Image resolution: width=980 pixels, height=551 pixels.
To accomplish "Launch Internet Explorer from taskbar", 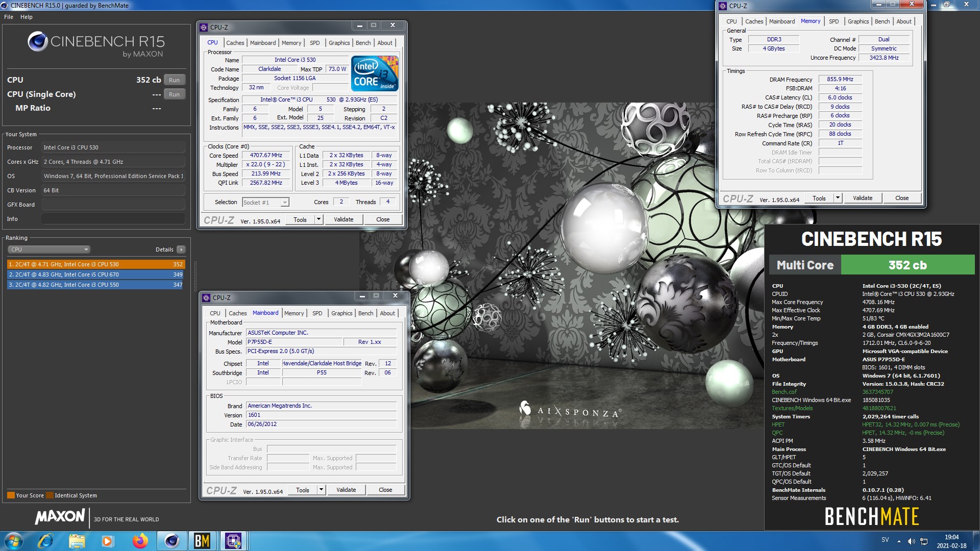I will (45, 541).
